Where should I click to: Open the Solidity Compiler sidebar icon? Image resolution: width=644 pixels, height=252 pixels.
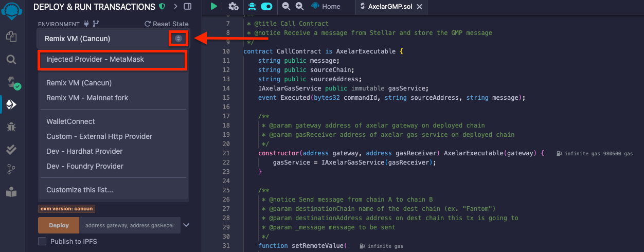12,82
